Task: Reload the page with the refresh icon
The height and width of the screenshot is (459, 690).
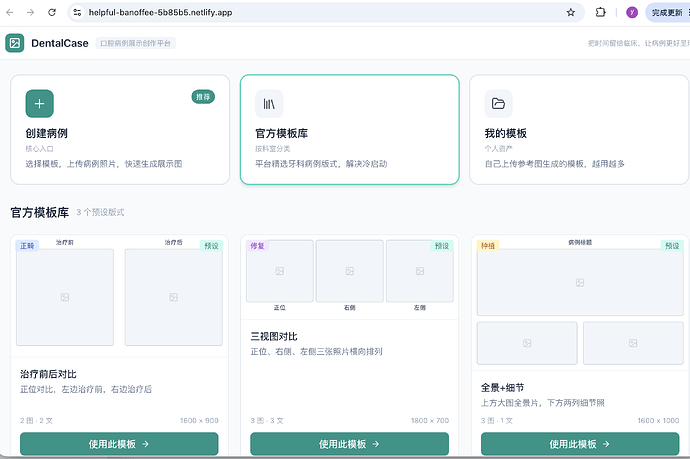Action: (52, 12)
